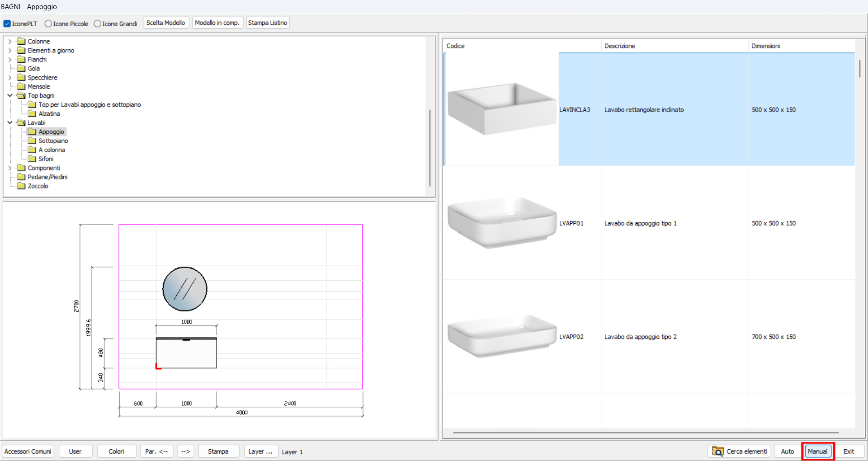
Task: Click the round mirror in the drawing
Action: coord(185,289)
